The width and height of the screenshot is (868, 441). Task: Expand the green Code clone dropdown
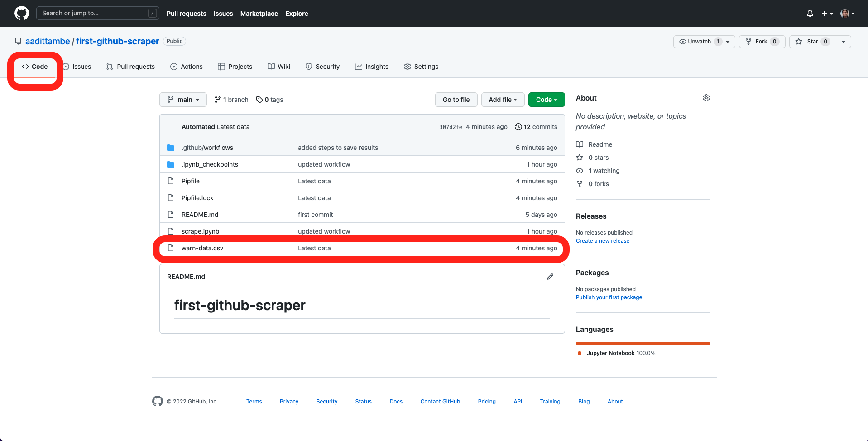coord(547,100)
